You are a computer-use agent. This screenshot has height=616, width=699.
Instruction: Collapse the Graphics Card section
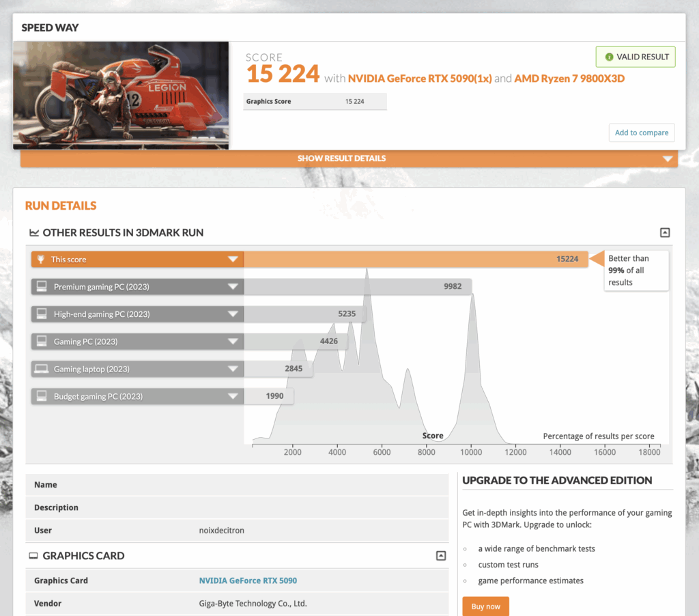(x=441, y=556)
